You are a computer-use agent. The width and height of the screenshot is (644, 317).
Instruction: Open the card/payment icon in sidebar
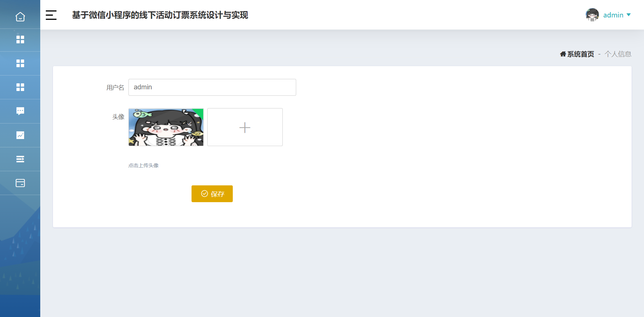(20, 183)
